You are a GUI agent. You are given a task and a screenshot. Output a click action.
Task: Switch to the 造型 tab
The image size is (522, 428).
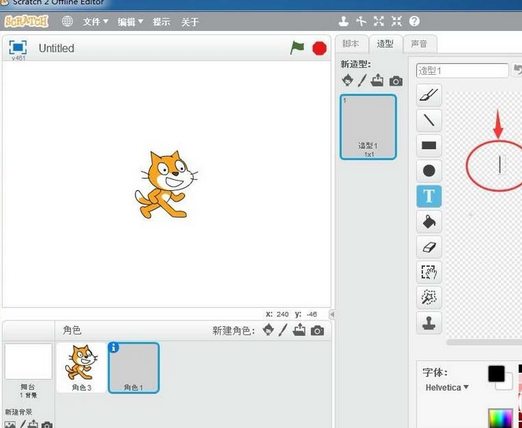pos(385,44)
